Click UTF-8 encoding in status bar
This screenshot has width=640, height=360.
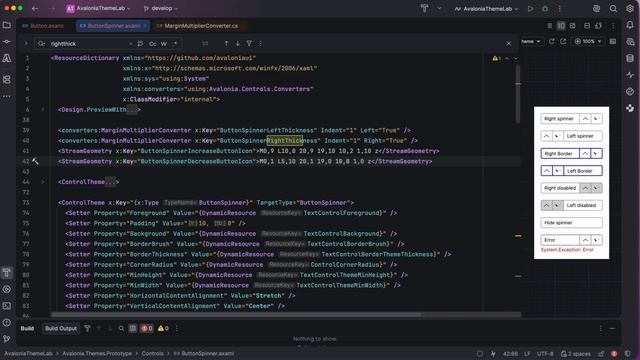[545, 353]
